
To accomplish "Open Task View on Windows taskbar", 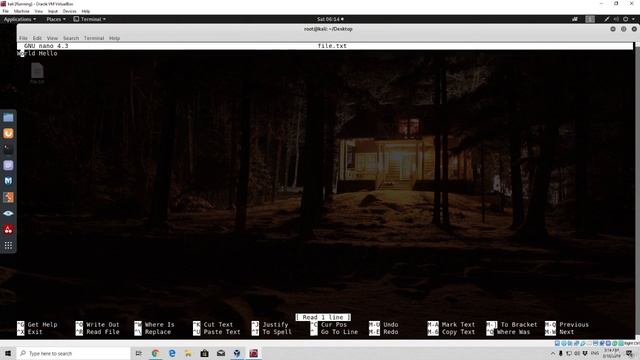I will 139,353.
